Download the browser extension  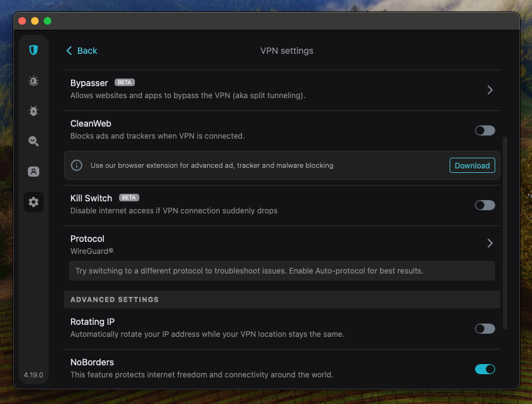[472, 165]
